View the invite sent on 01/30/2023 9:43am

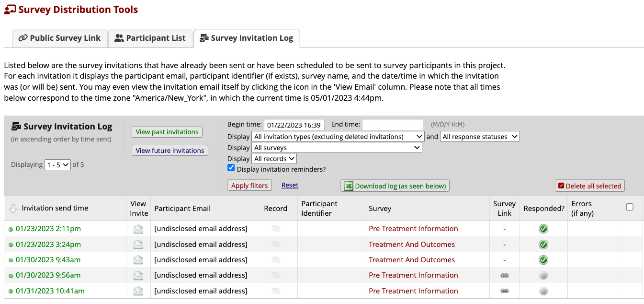pyautogui.click(x=138, y=259)
